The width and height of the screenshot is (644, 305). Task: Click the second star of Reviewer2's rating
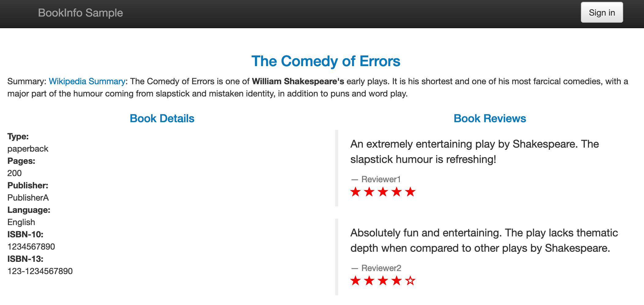369,281
